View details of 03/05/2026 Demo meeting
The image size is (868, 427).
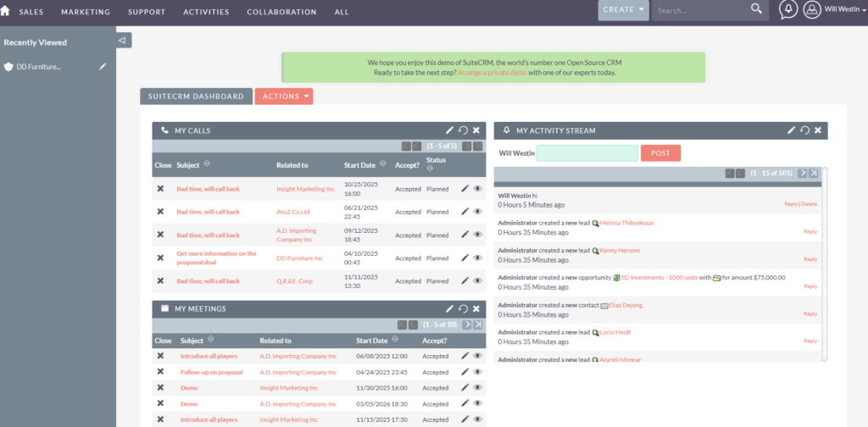point(478,404)
